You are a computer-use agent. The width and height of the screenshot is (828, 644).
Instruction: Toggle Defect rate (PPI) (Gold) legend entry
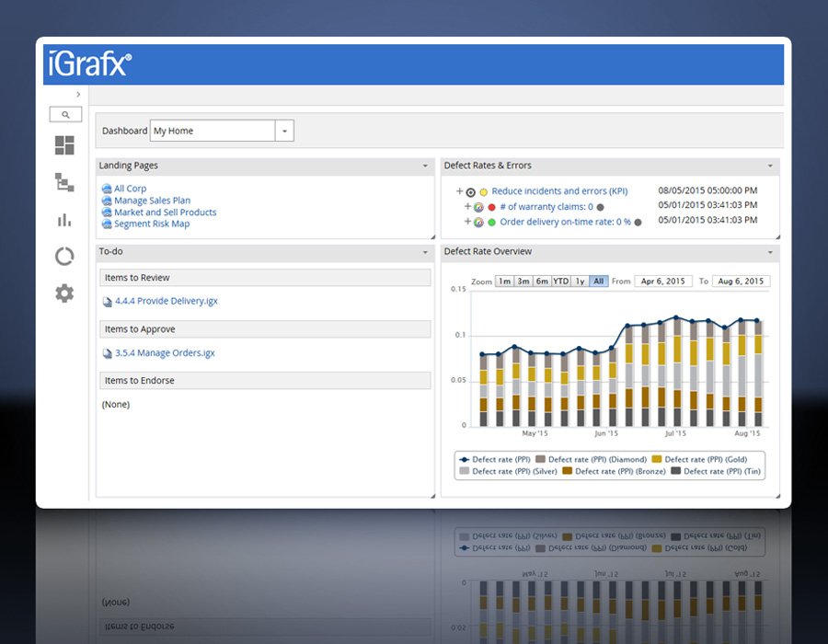700,459
